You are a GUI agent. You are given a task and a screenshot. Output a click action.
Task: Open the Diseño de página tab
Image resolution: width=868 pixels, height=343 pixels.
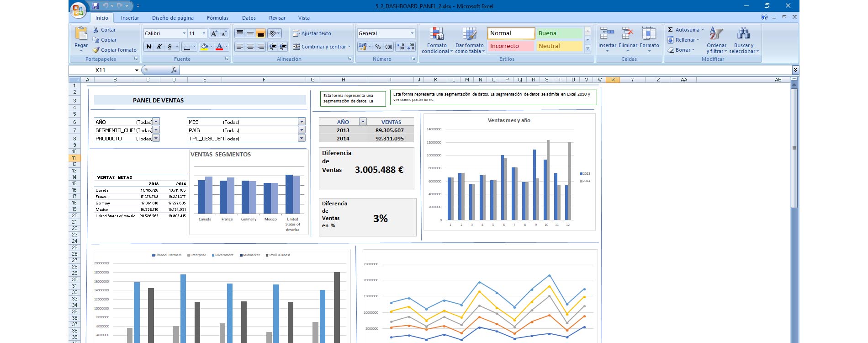(x=173, y=18)
